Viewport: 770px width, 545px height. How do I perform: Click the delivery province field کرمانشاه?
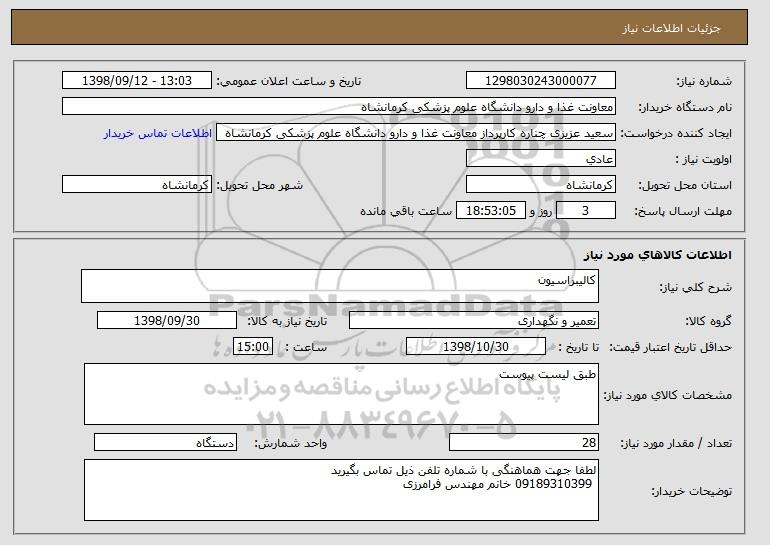click(x=541, y=185)
